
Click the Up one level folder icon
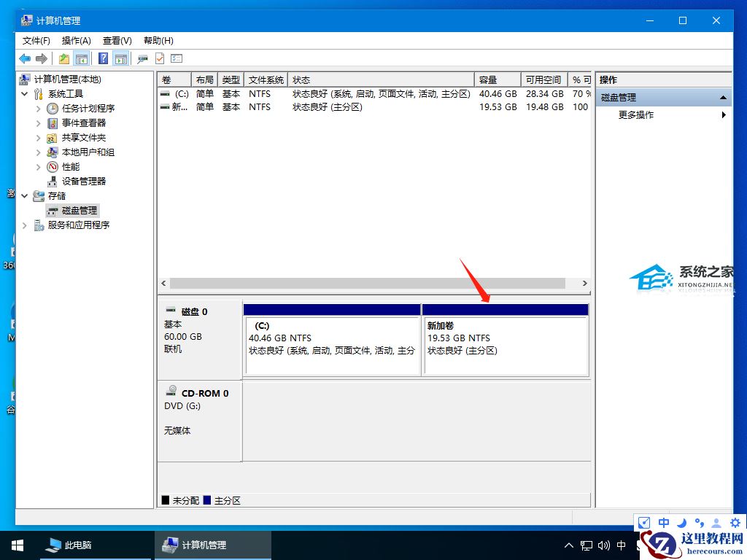click(x=64, y=58)
